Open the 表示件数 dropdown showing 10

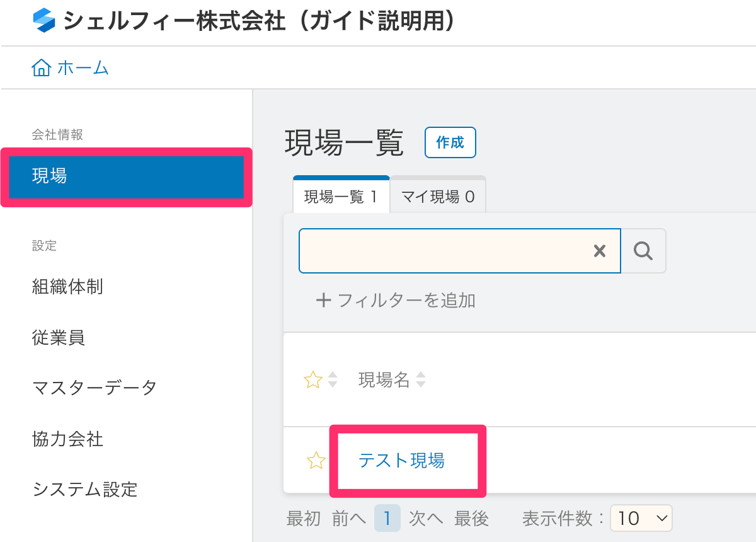click(x=641, y=518)
